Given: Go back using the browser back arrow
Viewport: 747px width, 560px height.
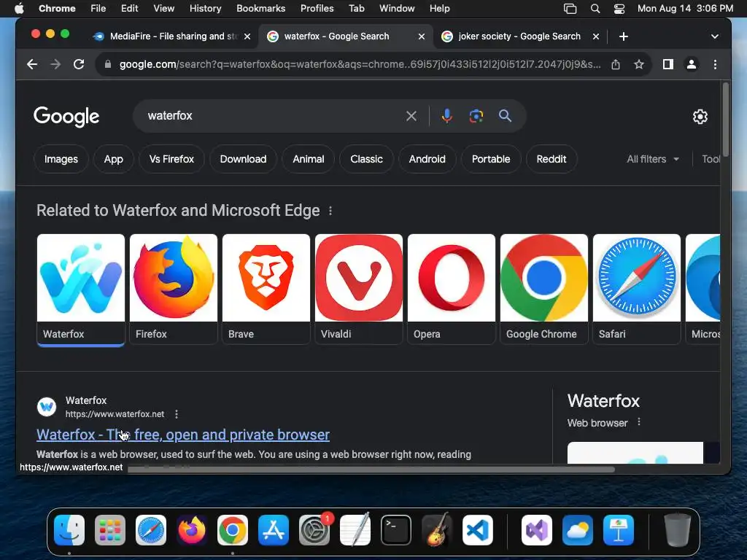Looking at the screenshot, I should click(x=32, y=64).
